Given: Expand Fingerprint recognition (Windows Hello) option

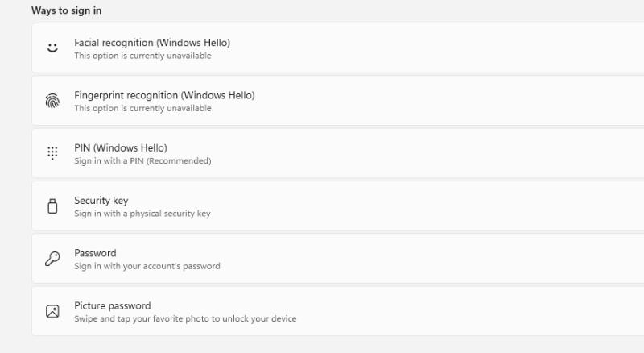Looking at the screenshot, I should (x=164, y=95).
